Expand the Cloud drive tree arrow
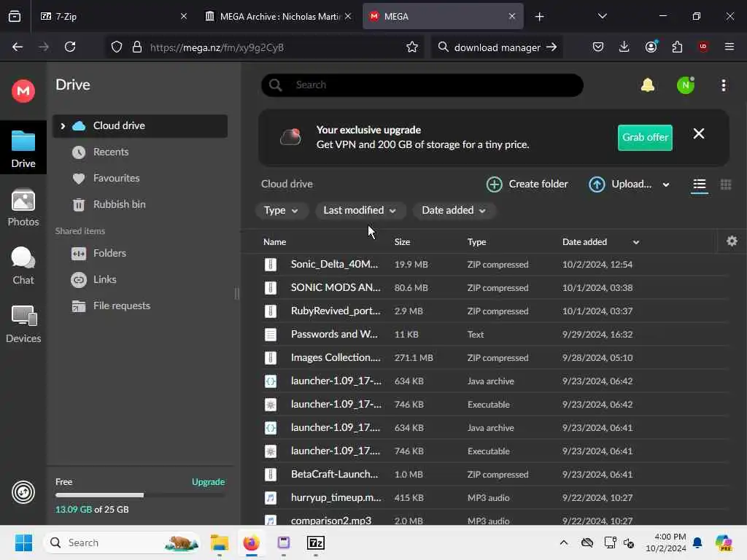 click(63, 126)
